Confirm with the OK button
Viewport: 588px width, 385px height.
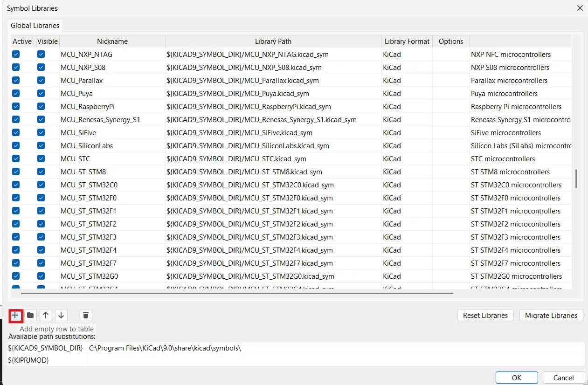click(517, 378)
